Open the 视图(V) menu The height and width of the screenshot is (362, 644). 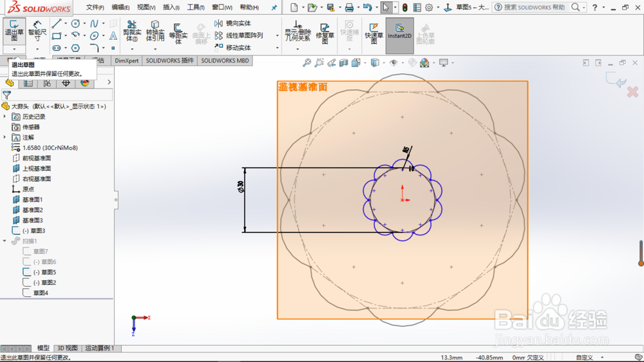point(146,7)
